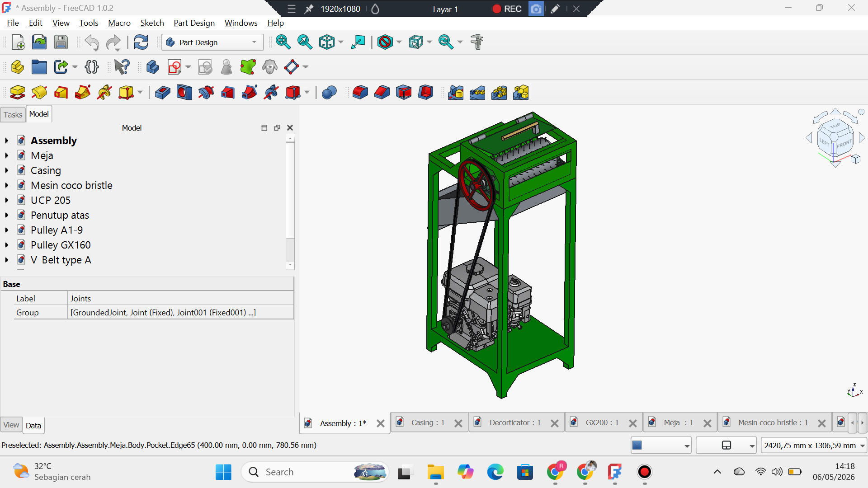Screen dimensions: 868x488
Task: Select the Additive Loft tool
Action: tap(61, 93)
